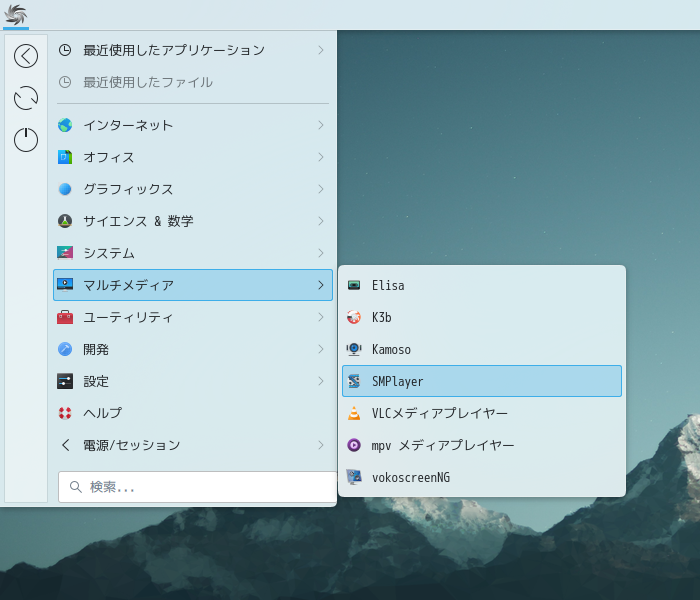Click the clock icon beside 最近使用したアプリケーション

click(x=65, y=50)
